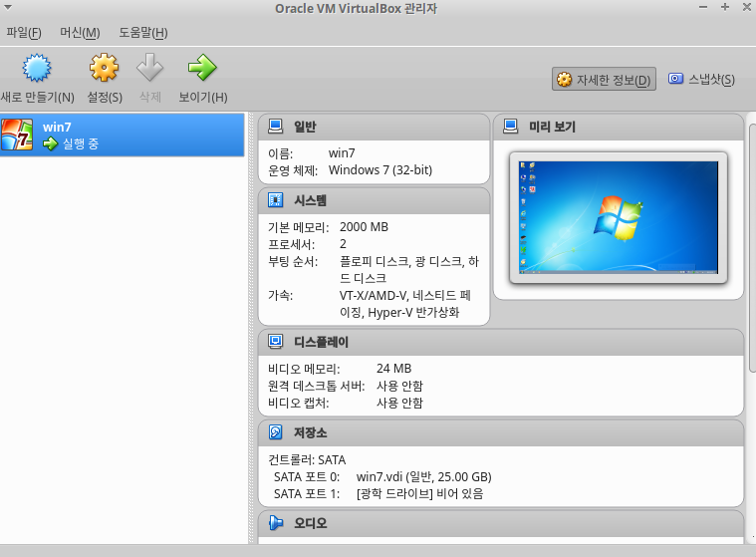Click the 시스템 section chip icon
Viewport: 756px width, 557px height.
coord(275,200)
